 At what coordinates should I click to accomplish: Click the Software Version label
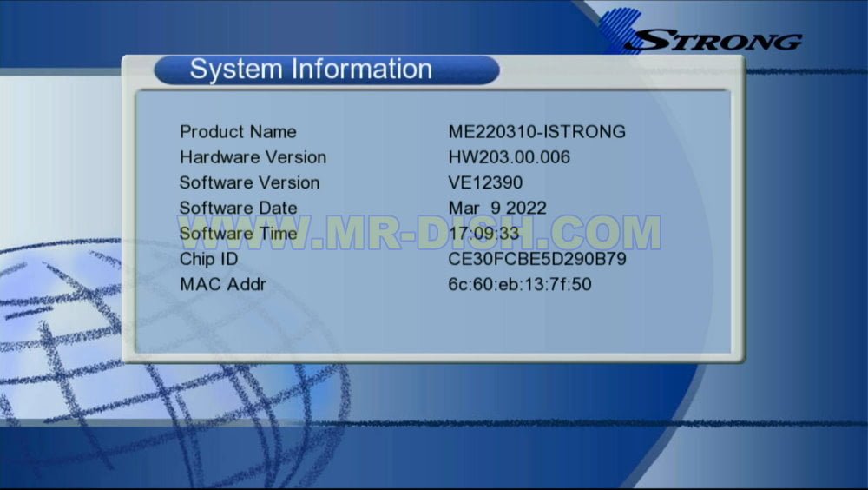point(250,183)
